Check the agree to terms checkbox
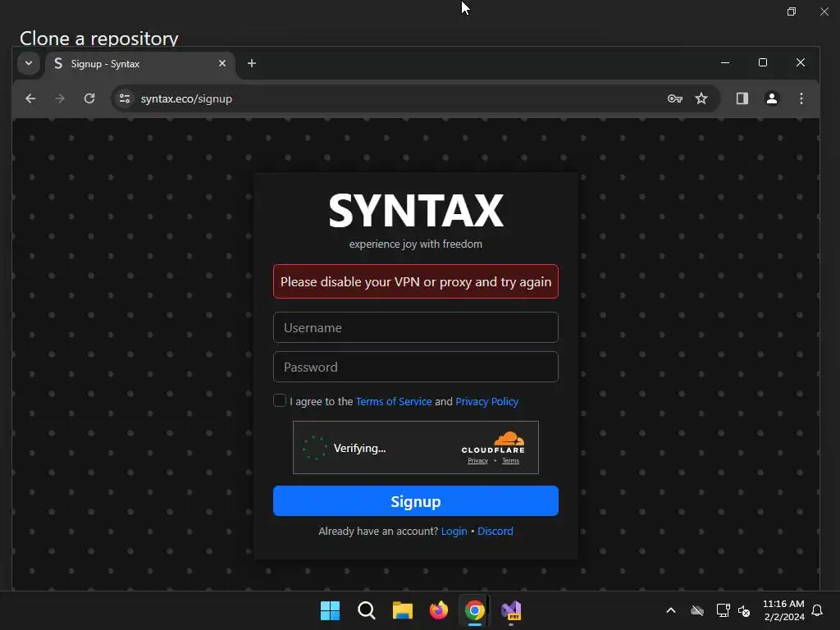The image size is (840, 630). pos(280,400)
